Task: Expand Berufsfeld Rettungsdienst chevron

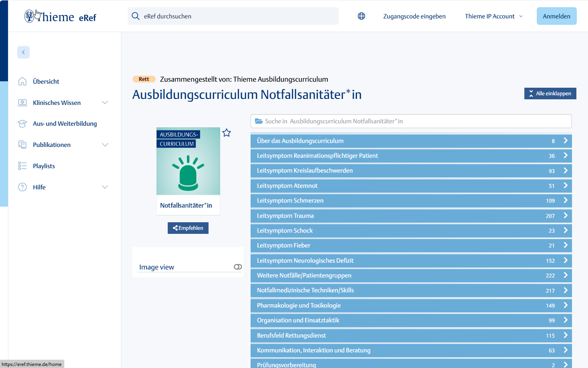Action: [566, 335]
